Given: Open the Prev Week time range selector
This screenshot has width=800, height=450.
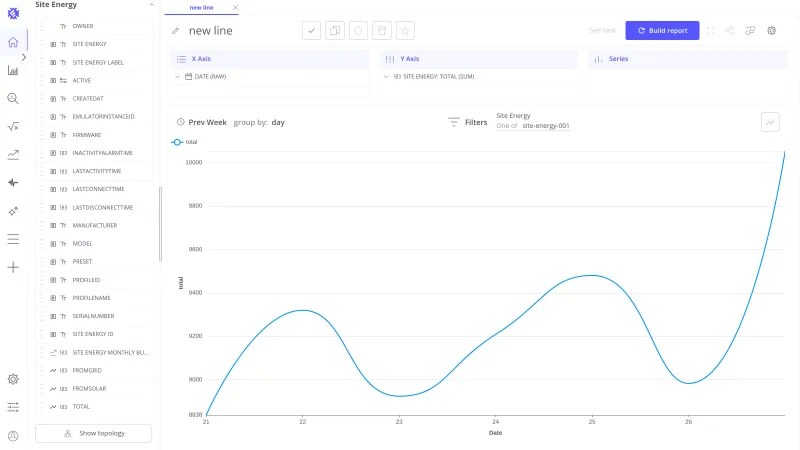Looking at the screenshot, I should tap(202, 122).
